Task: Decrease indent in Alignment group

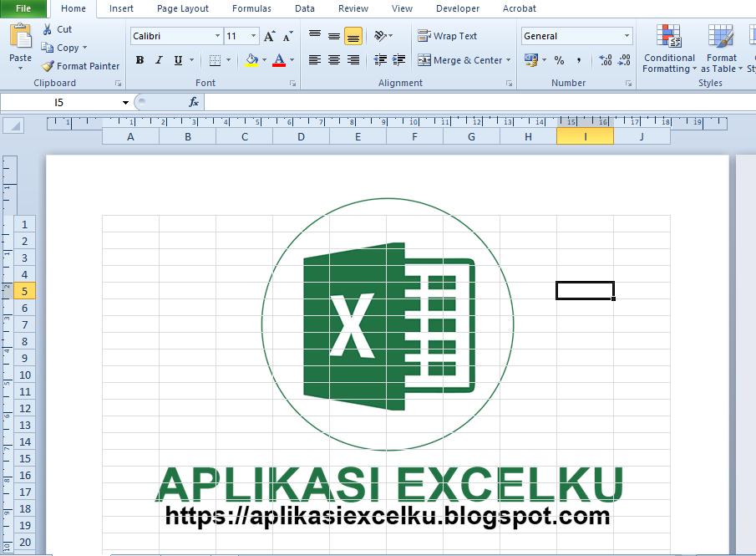Action: pos(380,60)
